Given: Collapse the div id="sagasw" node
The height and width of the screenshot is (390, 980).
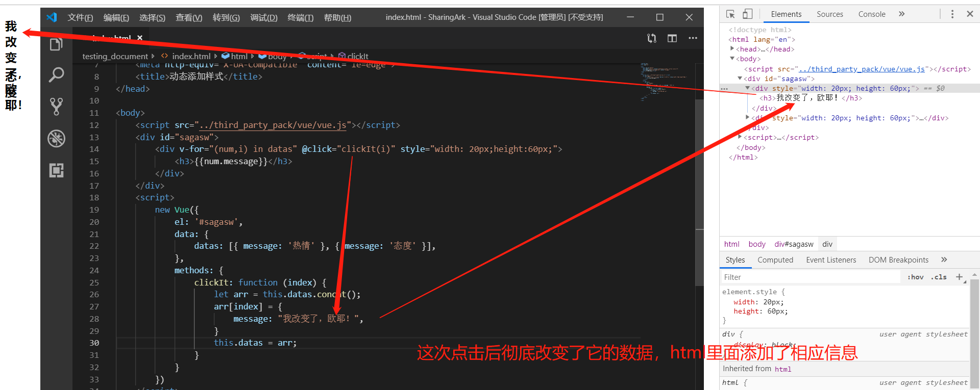Looking at the screenshot, I should click(x=740, y=79).
